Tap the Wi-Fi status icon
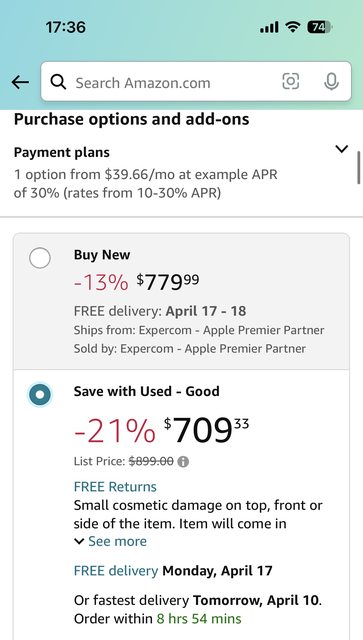The width and height of the screenshot is (363, 640). coord(292,27)
